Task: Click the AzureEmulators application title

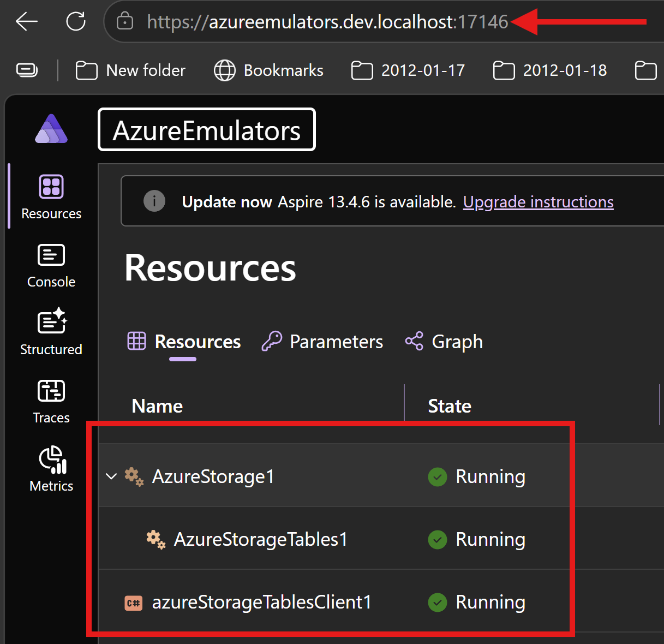Action: [207, 130]
